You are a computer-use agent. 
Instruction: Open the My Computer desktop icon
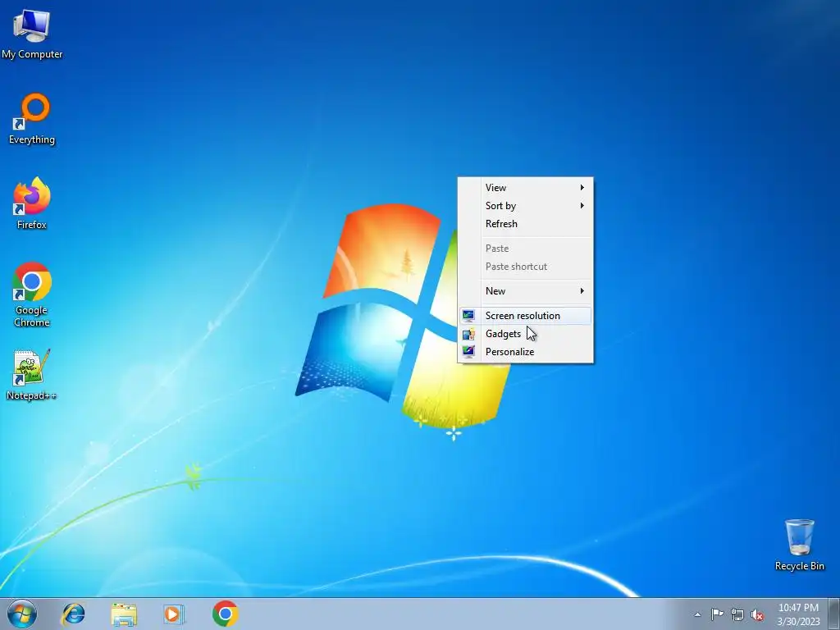[x=32, y=34]
